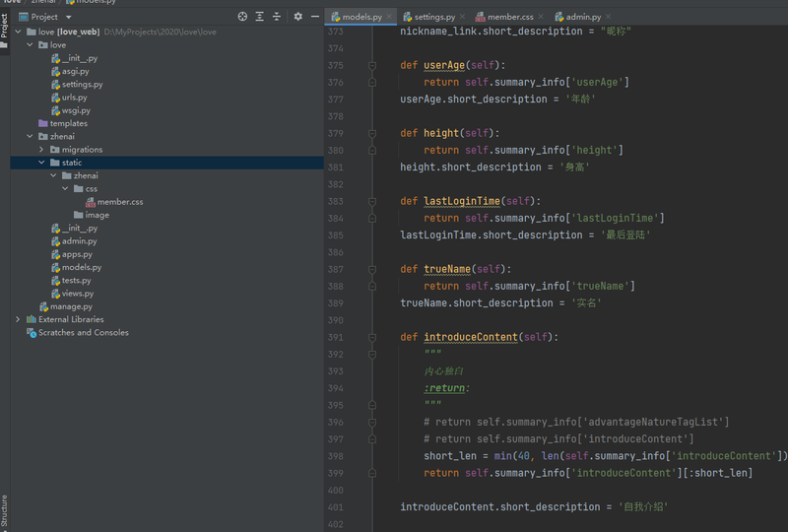Click the userAge function name
788x532 pixels.
click(x=444, y=65)
